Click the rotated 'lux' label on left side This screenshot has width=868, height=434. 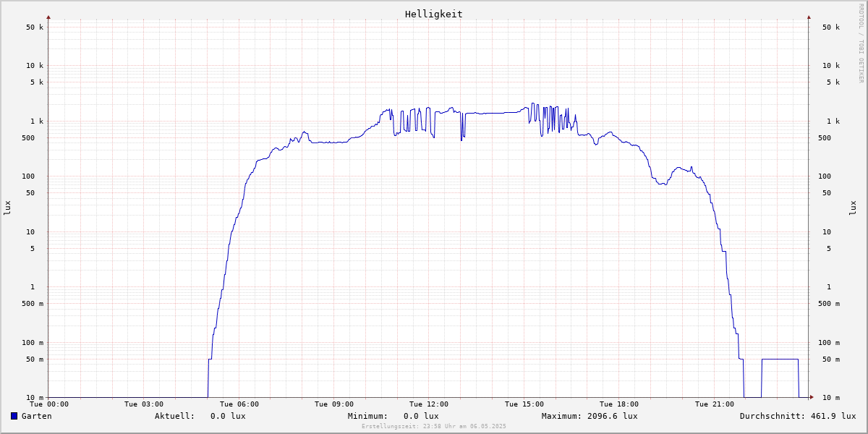(x=7, y=208)
